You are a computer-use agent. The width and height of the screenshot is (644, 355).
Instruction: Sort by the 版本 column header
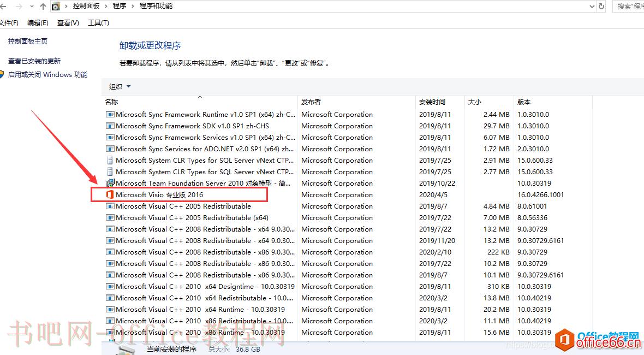pos(524,102)
